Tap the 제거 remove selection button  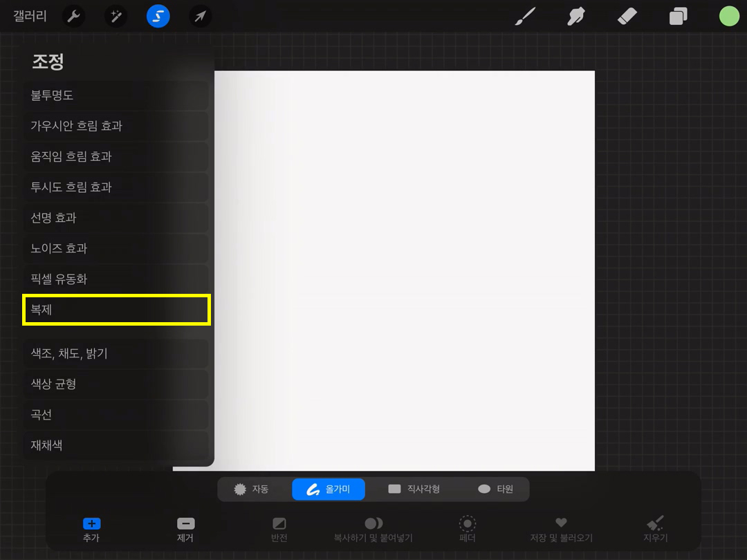coord(185,530)
